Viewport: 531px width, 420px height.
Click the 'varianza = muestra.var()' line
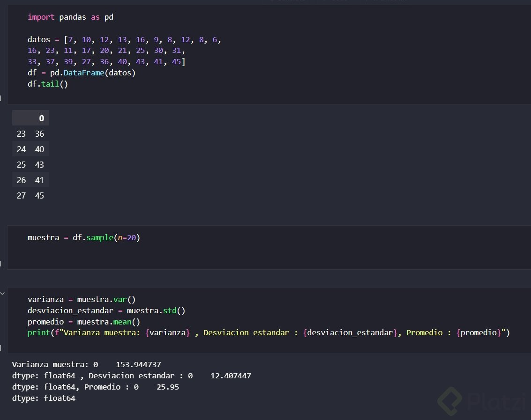click(81, 300)
